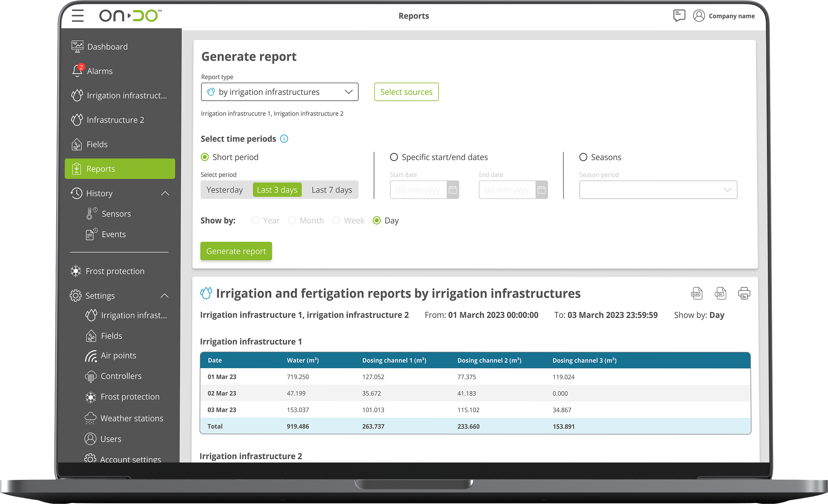The width and height of the screenshot is (828, 504).
Task: Go to Dashboard in sidebar
Action: tap(107, 47)
